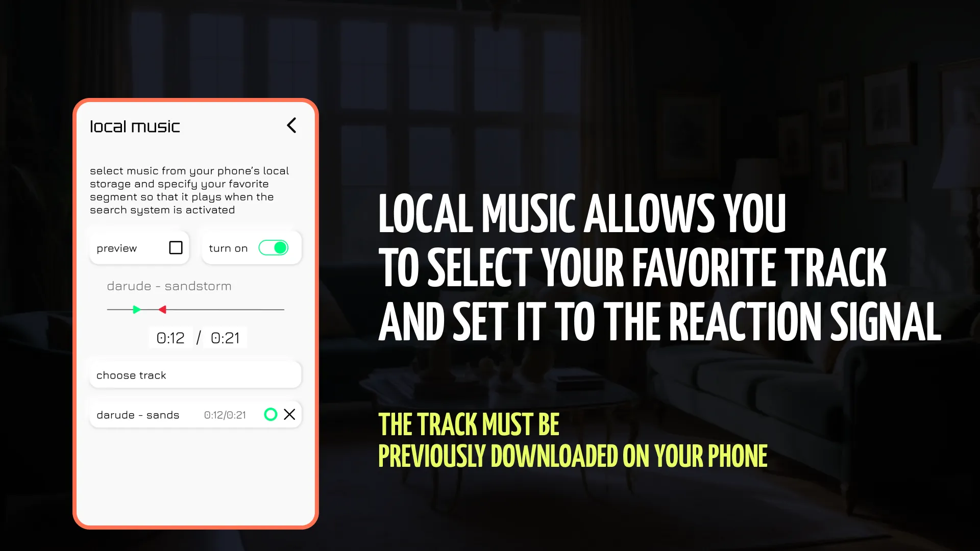This screenshot has width=980, height=551.
Task: Click the green toggle switch icon
Action: [274, 248]
